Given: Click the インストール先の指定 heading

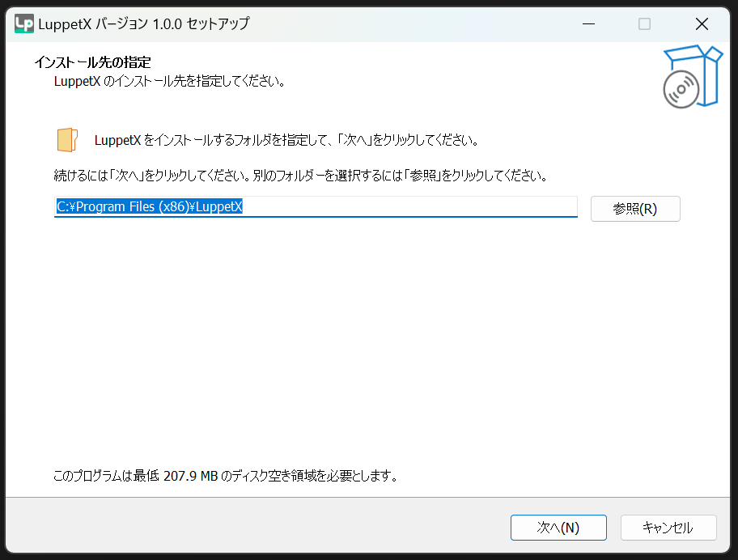Looking at the screenshot, I should [x=92, y=62].
